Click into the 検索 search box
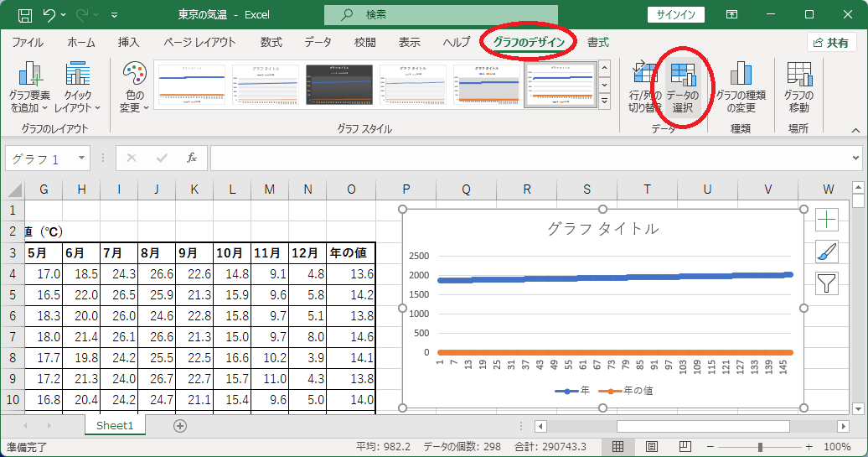This screenshot has height=457, width=868. click(x=441, y=15)
